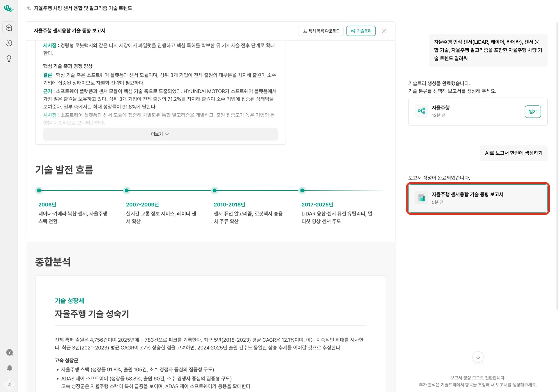Download the patent list (특허 목록 다운로드)
The width and height of the screenshot is (559, 392).
[321, 31]
